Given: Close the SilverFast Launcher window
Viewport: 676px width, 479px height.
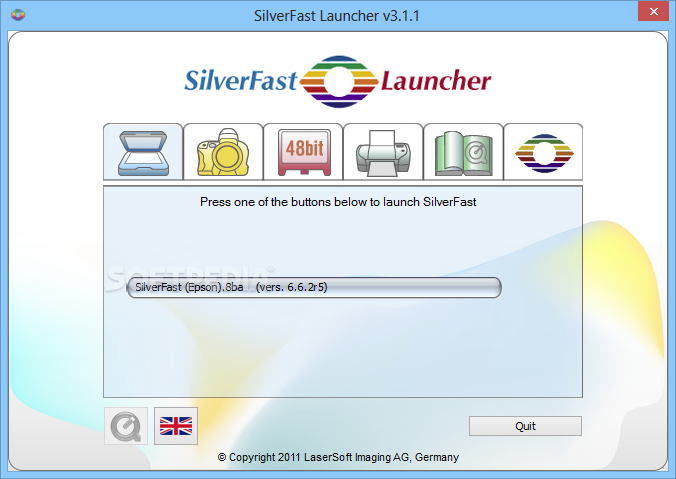Looking at the screenshot, I should click(x=654, y=11).
